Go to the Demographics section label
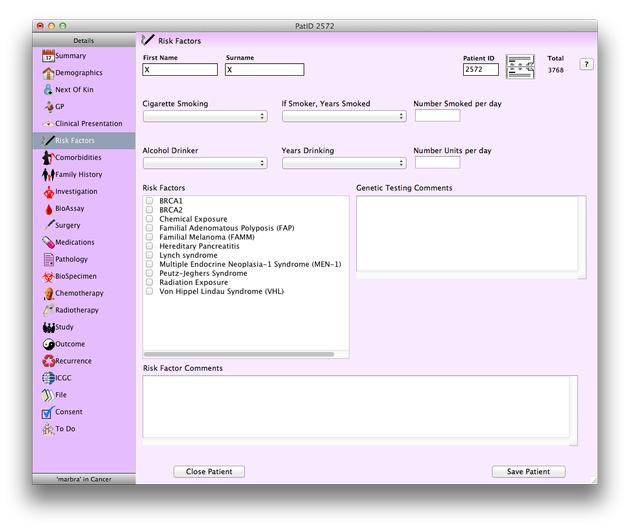Viewport: 630px width, 529px height. (79, 73)
